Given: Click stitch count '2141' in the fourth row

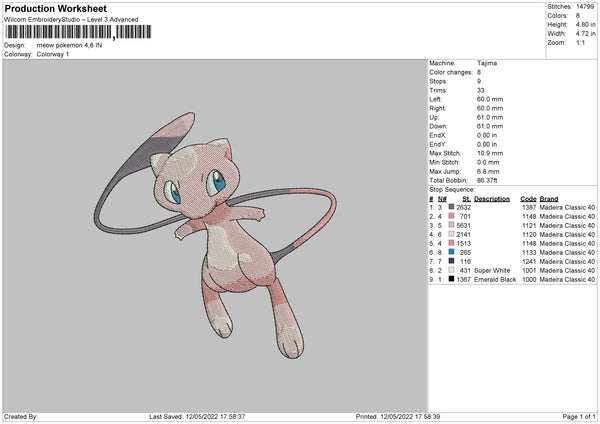Looking at the screenshot, I should (x=463, y=234).
